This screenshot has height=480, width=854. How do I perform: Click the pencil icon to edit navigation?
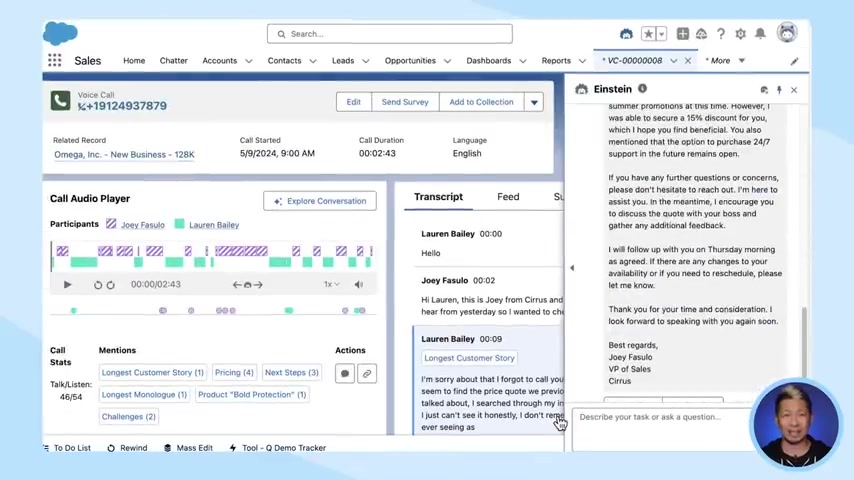(795, 61)
